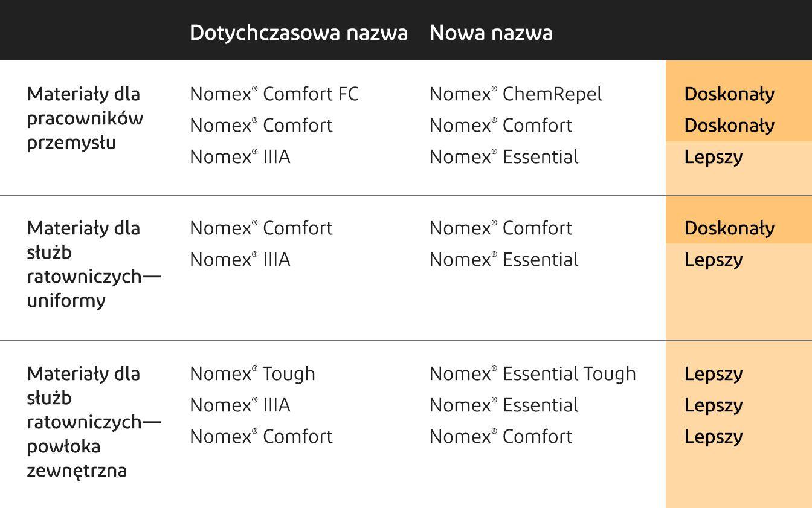This screenshot has width=812, height=508.
Task: Click "Nomex Essential" in industrial workers section
Action: (x=504, y=157)
